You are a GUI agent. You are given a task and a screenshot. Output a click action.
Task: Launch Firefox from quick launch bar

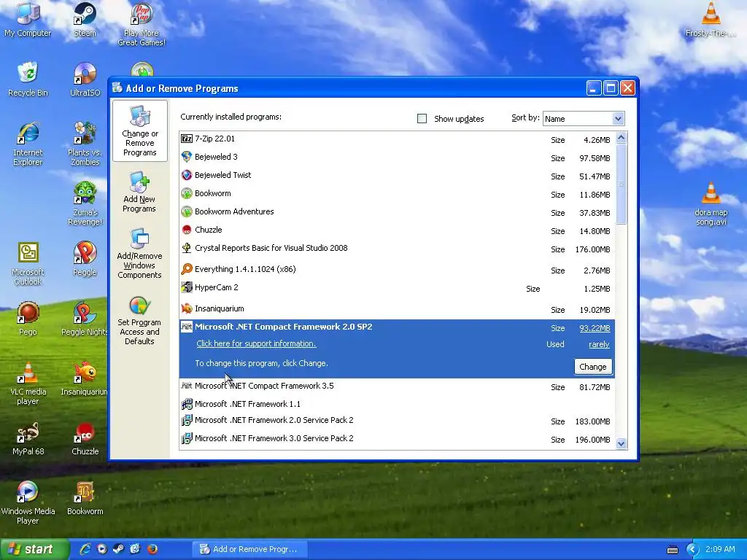tap(152, 549)
